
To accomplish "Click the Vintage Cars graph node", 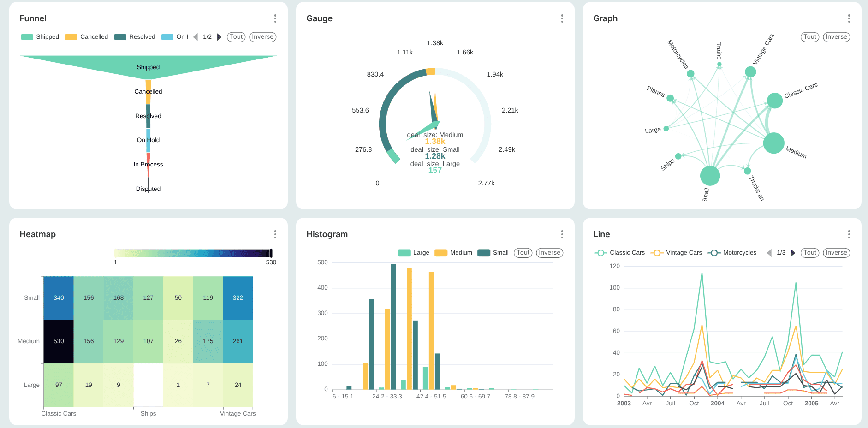I will (750, 72).
